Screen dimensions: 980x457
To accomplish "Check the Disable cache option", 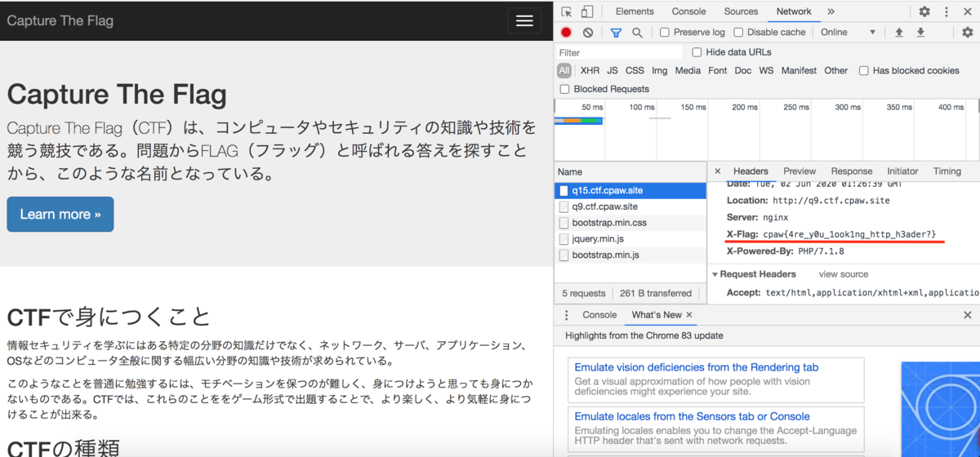I will [x=738, y=33].
